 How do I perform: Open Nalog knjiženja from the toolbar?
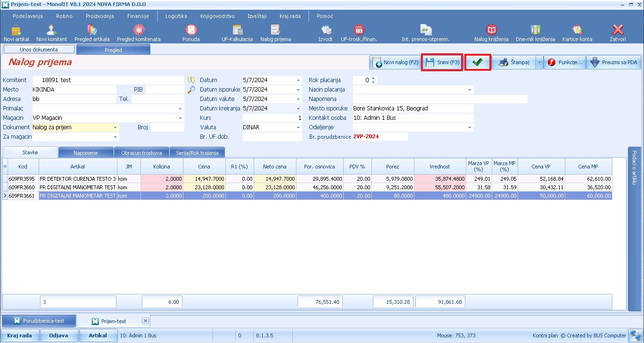click(492, 33)
